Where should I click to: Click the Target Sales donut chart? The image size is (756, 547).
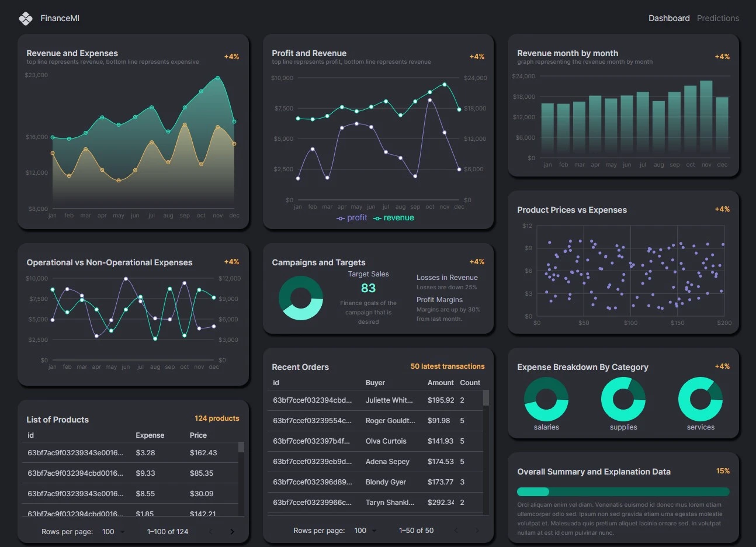tap(301, 297)
